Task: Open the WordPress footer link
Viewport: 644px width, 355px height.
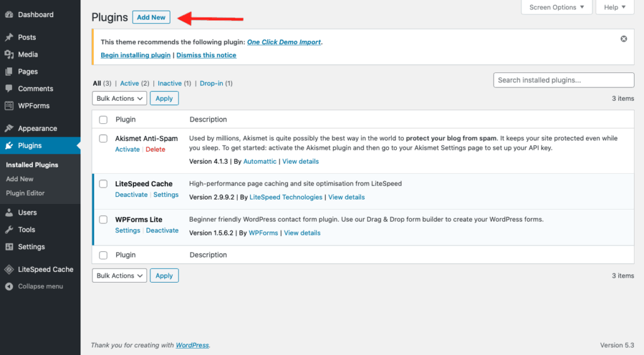Action: click(192, 345)
